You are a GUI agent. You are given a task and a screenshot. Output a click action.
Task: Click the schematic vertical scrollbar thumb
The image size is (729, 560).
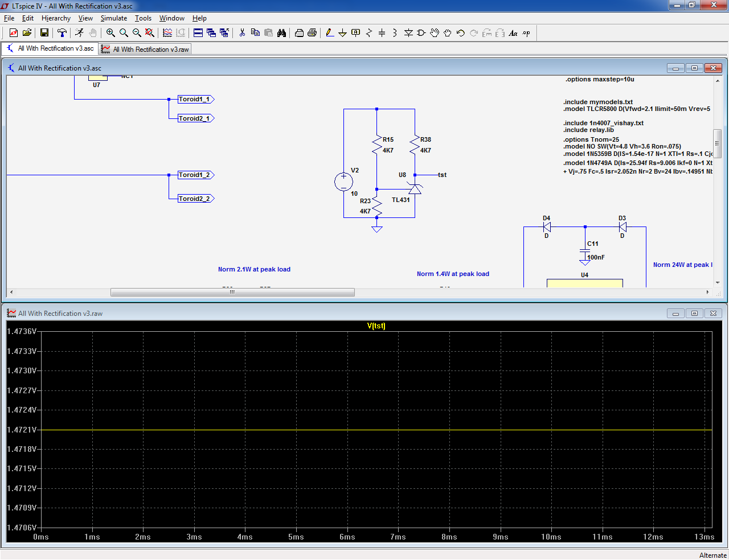click(x=718, y=143)
